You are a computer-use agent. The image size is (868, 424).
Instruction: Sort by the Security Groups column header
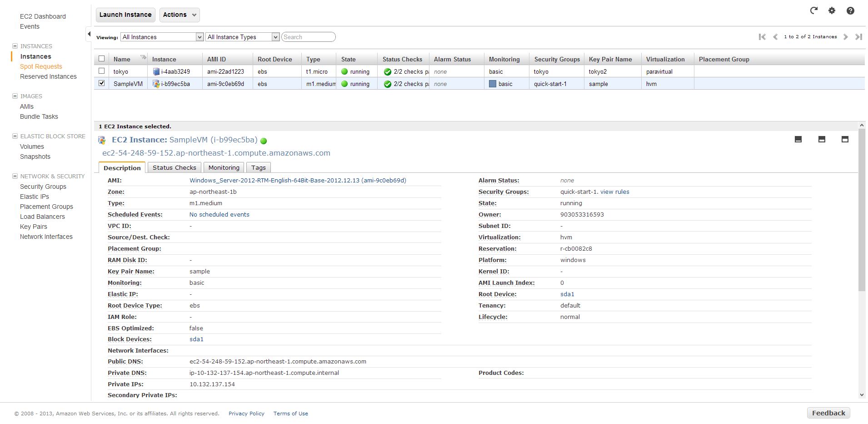557,59
